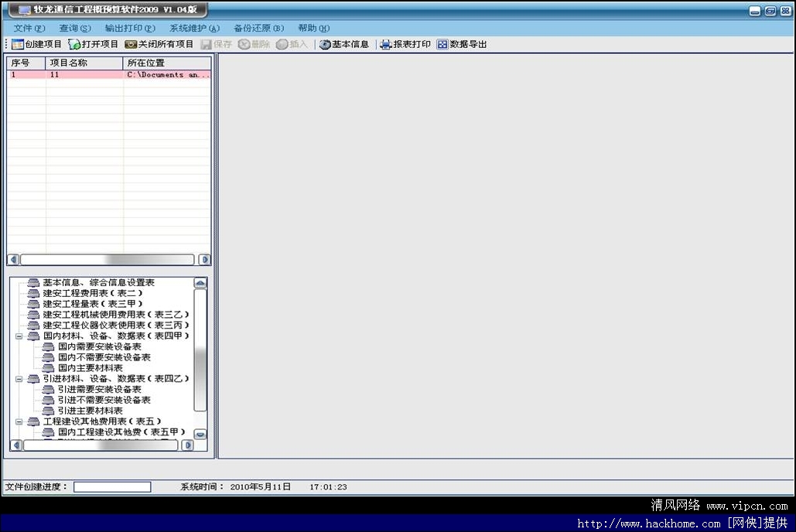Click the 文件创建进度 progress bar

[x=112, y=486]
